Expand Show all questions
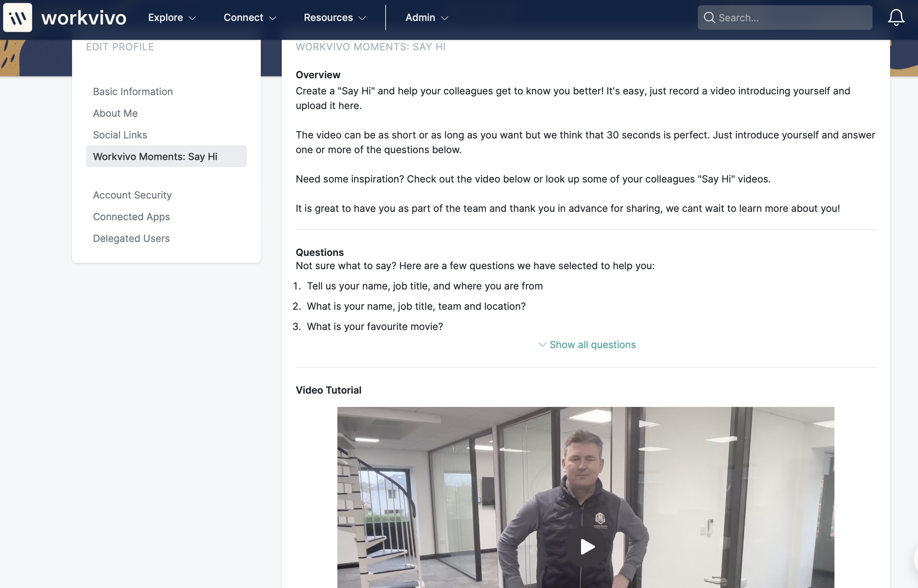 (x=587, y=345)
